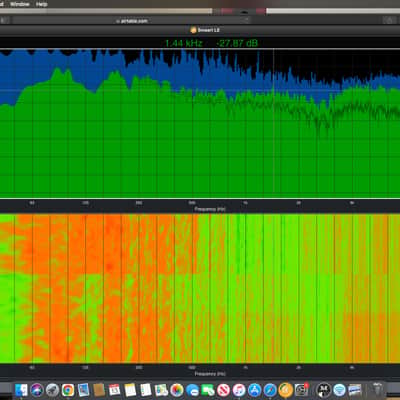
Task: Open iTunes music app in Dock
Action: coord(239,389)
